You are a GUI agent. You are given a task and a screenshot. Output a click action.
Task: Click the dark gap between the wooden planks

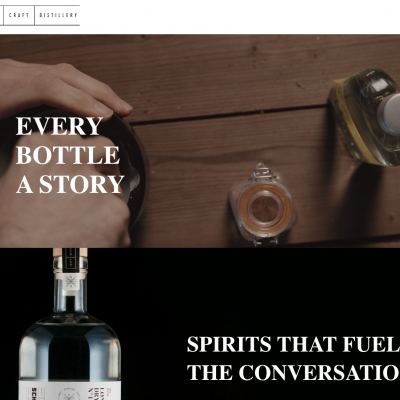pyautogui.click(x=230, y=115)
